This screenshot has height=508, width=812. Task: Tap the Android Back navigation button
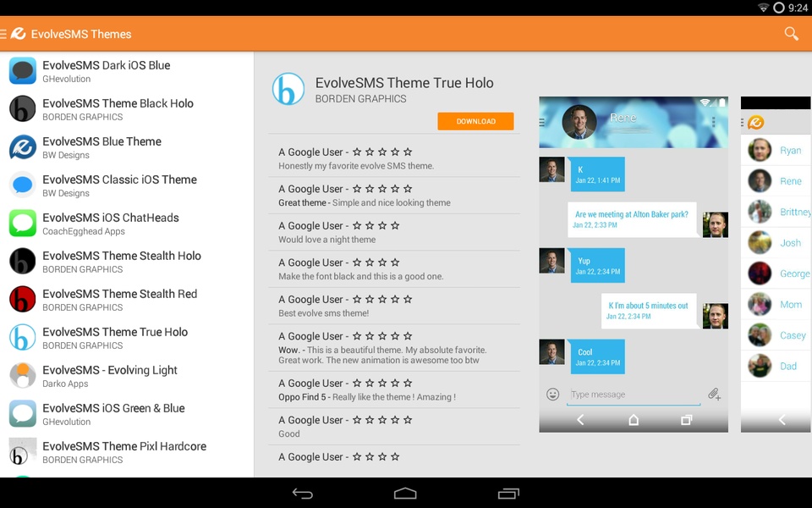[303, 494]
